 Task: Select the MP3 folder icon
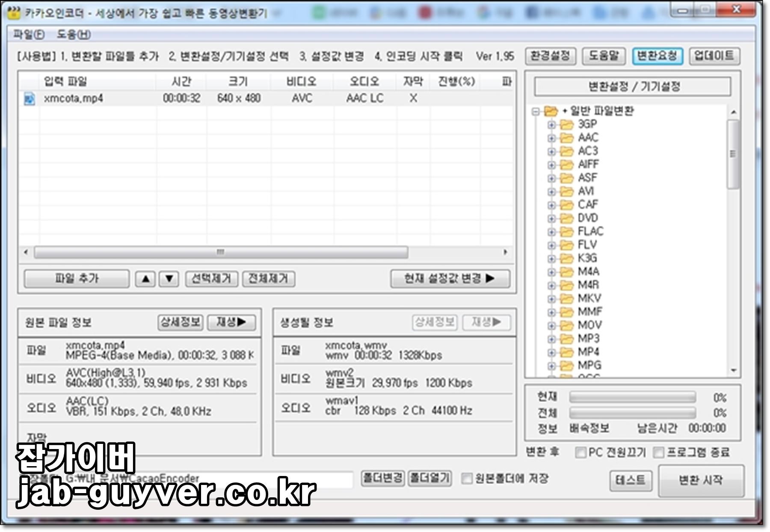(x=566, y=339)
